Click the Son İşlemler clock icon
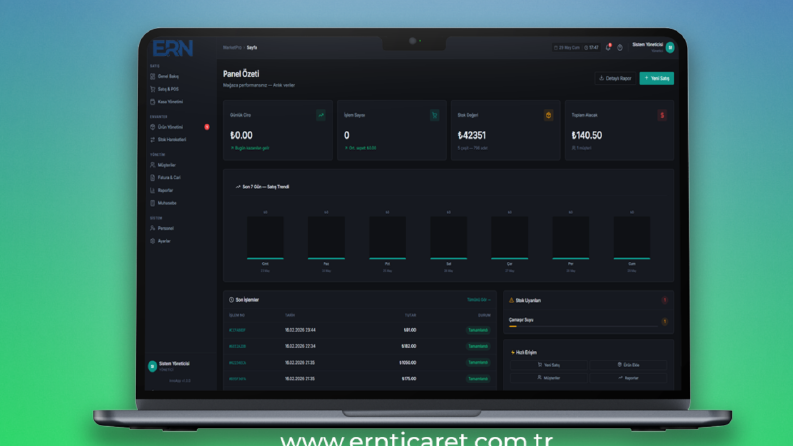Screen dimensions: 793x446 (231, 300)
